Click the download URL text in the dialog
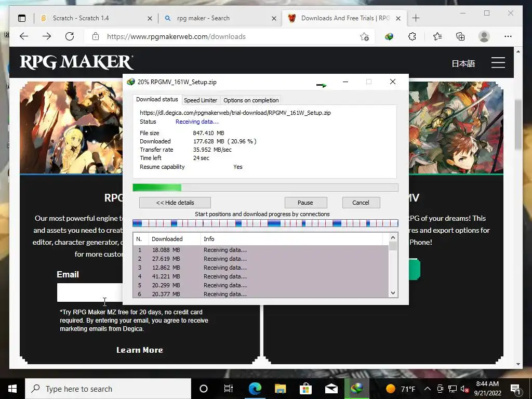Screen dimensions: 532x399 pos(235,113)
